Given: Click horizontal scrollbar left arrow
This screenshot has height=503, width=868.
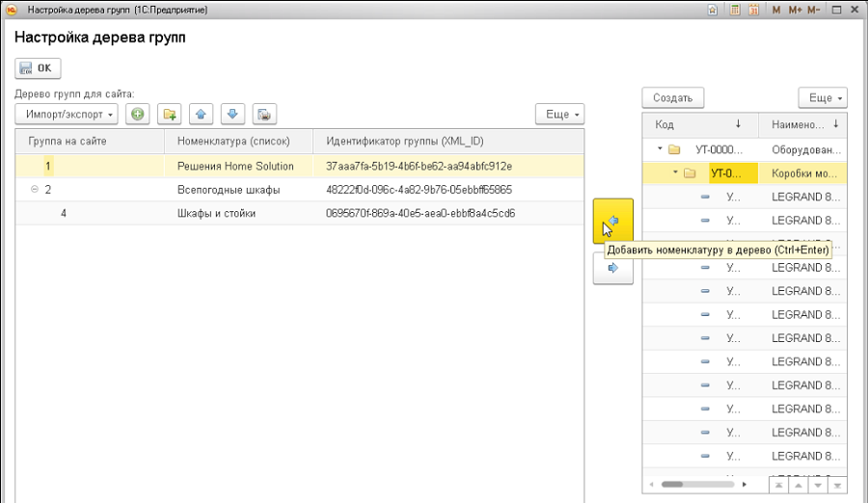Looking at the screenshot, I should (652, 484).
